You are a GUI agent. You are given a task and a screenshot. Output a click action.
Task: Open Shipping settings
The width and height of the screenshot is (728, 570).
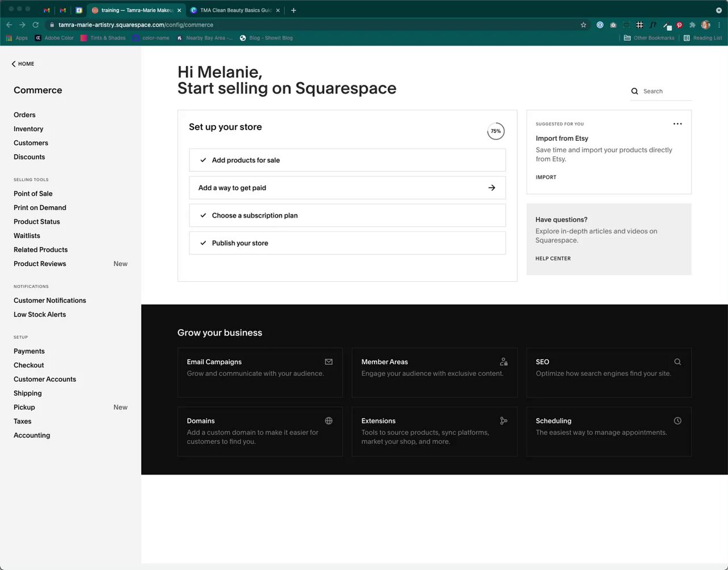point(28,393)
